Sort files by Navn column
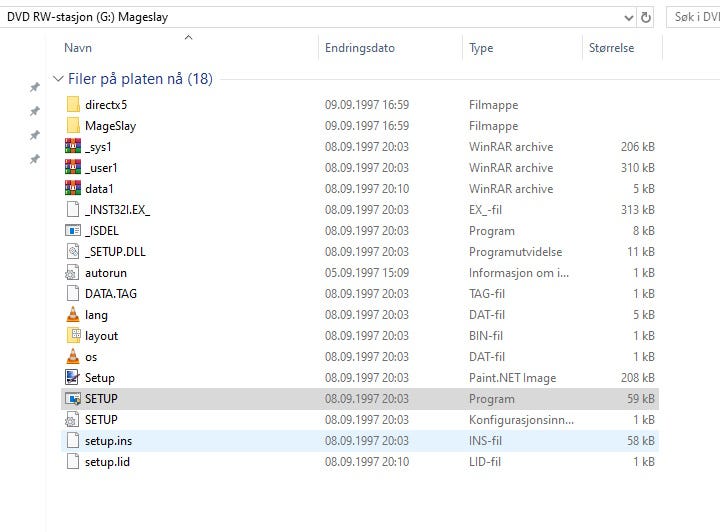Image resolution: width=720 pixels, height=532 pixels. click(78, 48)
